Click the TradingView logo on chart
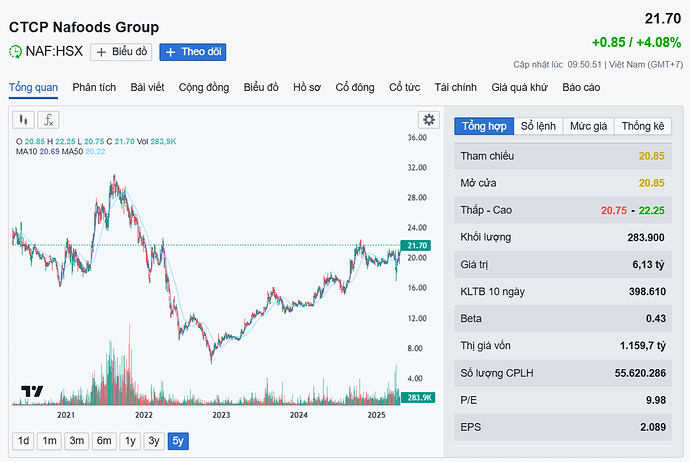Viewport: 690px width, 462px height. (x=32, y=391)
